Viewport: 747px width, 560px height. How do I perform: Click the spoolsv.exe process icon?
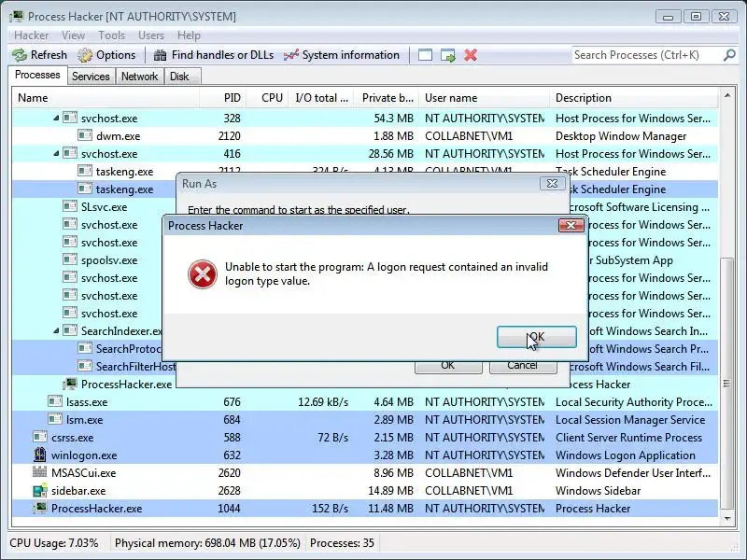coord(70,259)
